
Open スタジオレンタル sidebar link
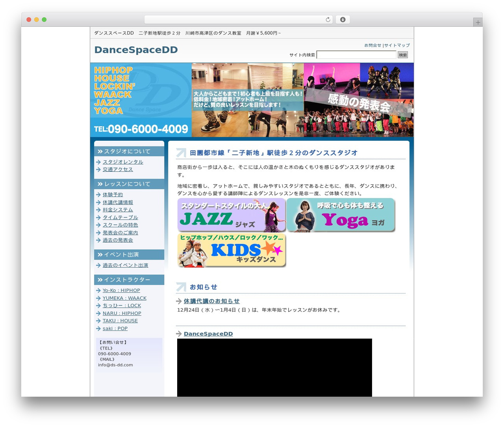(x=123, y=162)
